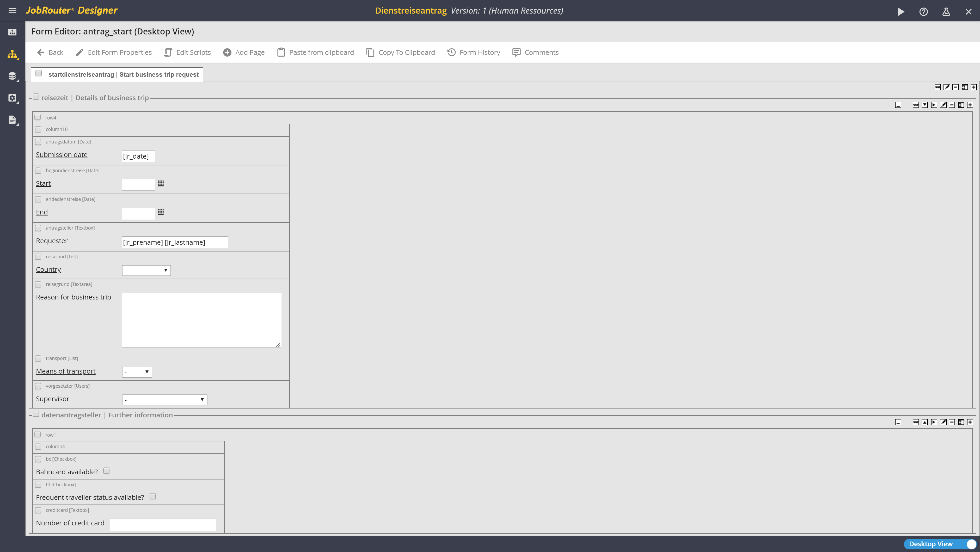This screenshot has width=980, height=552.
Task: Click the Form History button
Action: (x=474, y=52)
